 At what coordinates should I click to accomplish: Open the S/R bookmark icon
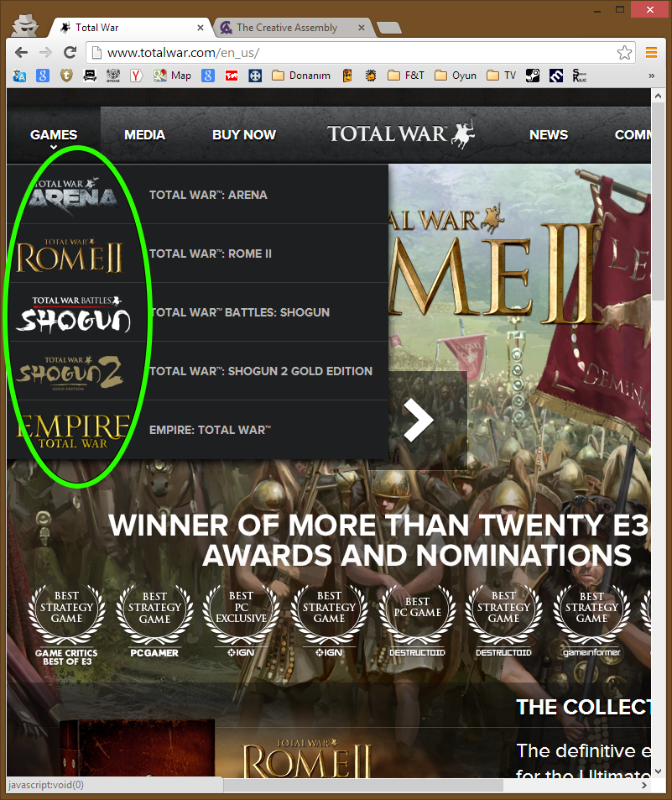(x=579, y=76)
